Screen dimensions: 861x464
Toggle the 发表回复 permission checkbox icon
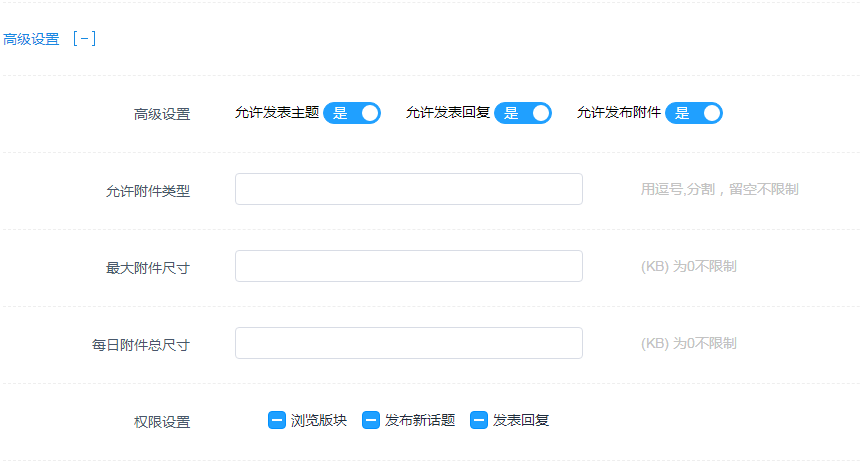point(479,420)
